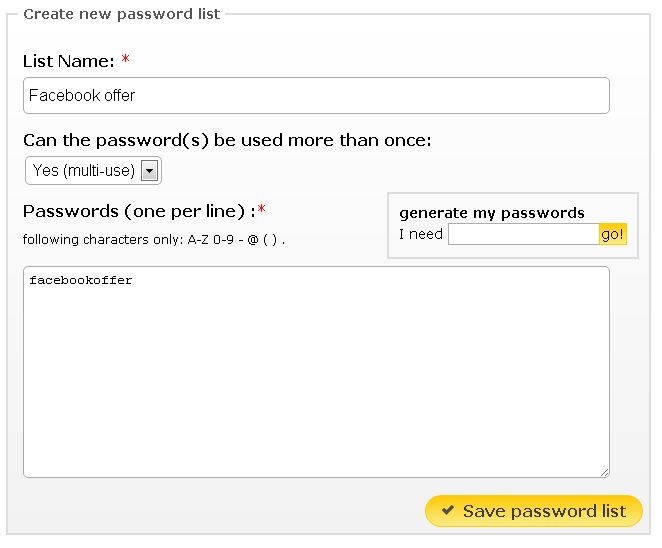Open the "Yes (multi-use)" dropdown

[x=84, y=171]
